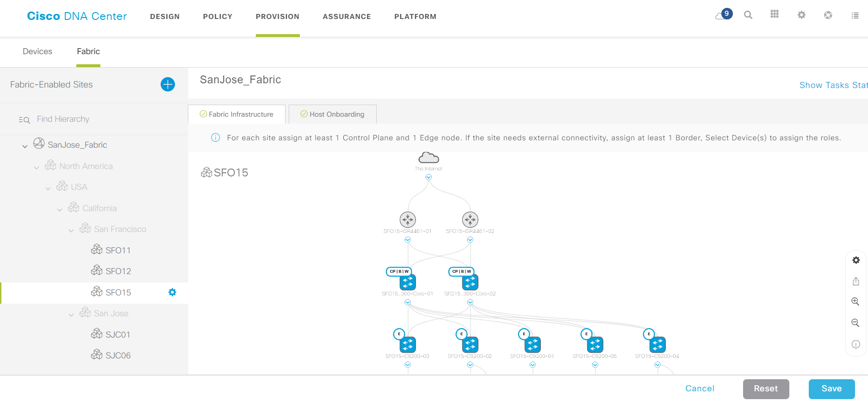Collapse the SanJose_Fabric tree chevron
Image resolution: width=868 pixels, height=401 pixels.
point(25,146)
